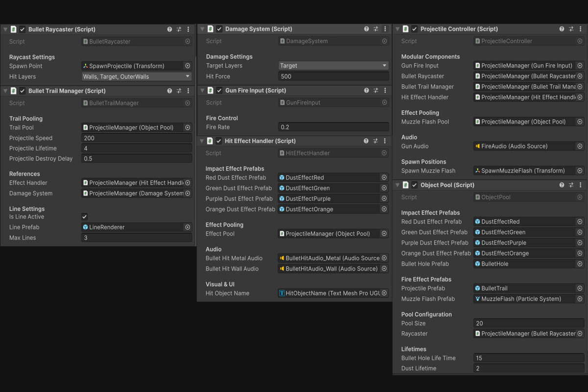Uncheck the Is Line Active checkbox

84,216
